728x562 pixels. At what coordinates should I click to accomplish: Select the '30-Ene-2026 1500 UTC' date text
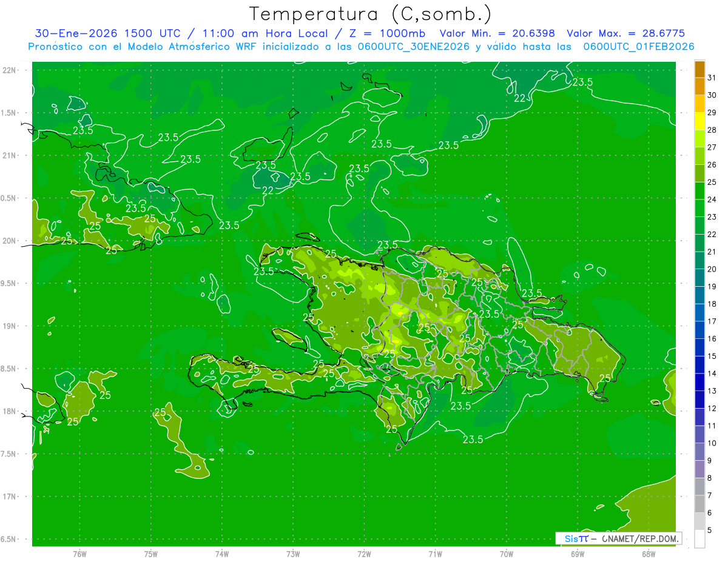click(x=107, y=33)
